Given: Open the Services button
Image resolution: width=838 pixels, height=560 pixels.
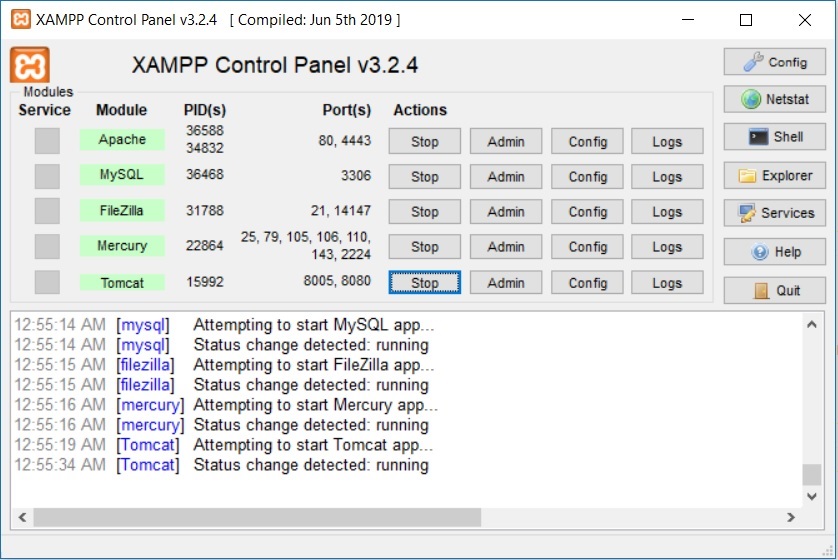Looking at the screenshot, I should [x=774, y=213].
